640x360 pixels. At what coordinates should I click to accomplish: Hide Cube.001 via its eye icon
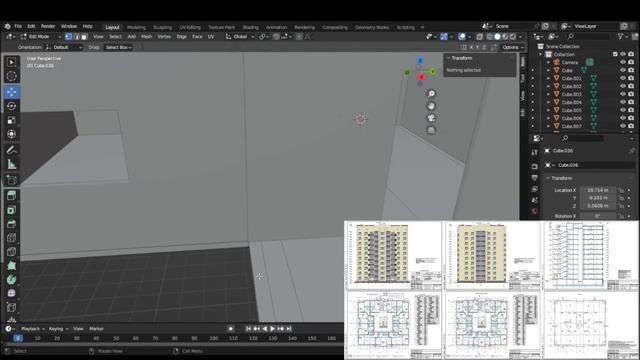(x=623, y=78)
